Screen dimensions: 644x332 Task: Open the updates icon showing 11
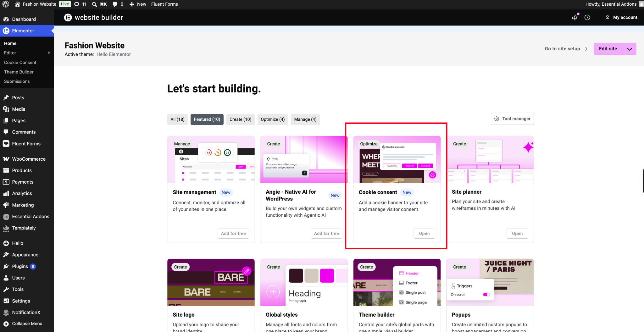(x=80, y=4)
